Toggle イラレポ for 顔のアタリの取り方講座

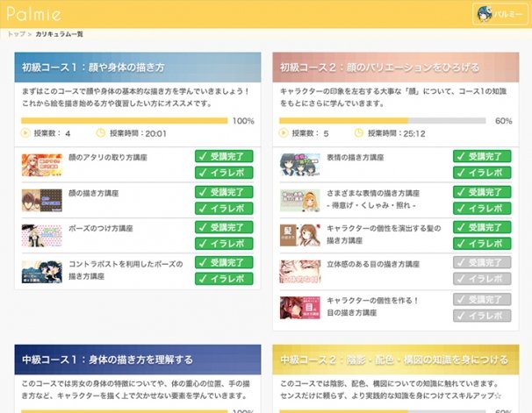coord(224,173)
